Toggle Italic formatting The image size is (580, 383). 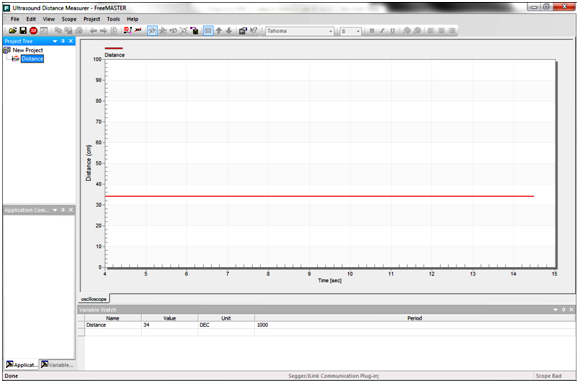pyautogui.click(x=382, y=31)
